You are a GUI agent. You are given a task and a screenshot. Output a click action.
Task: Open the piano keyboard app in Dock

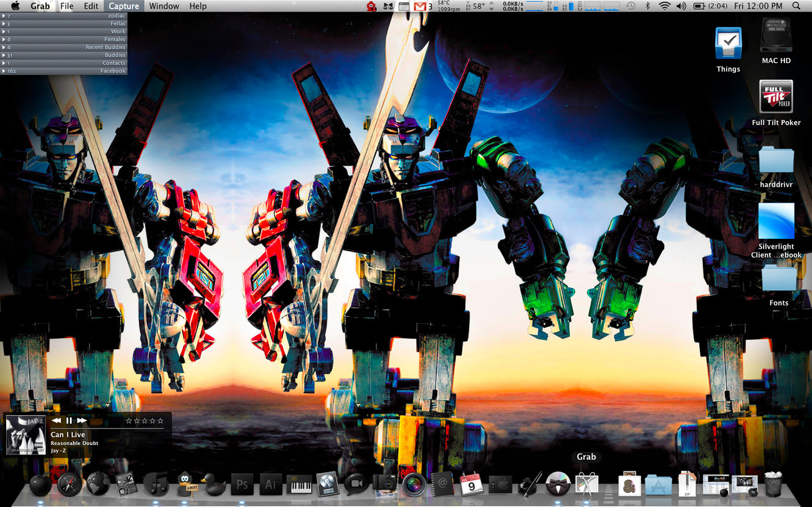tap(300, 486)
